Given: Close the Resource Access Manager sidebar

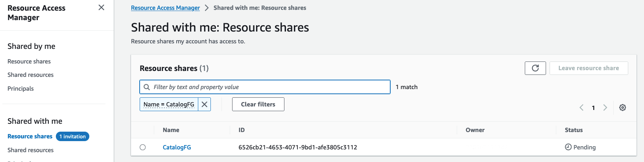Looking at the screenshot, I should click(101, 7).
